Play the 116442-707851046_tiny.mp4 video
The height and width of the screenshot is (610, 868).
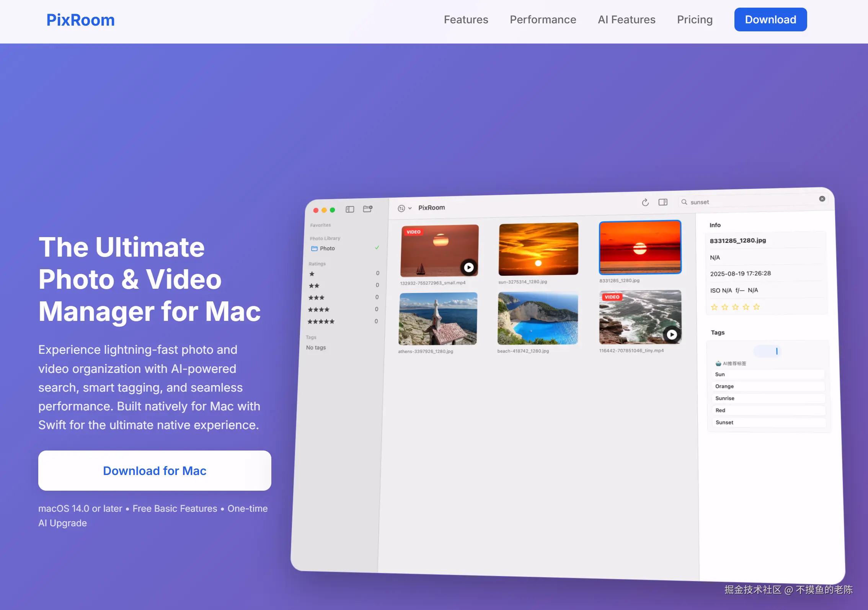(x=672, y=335)
